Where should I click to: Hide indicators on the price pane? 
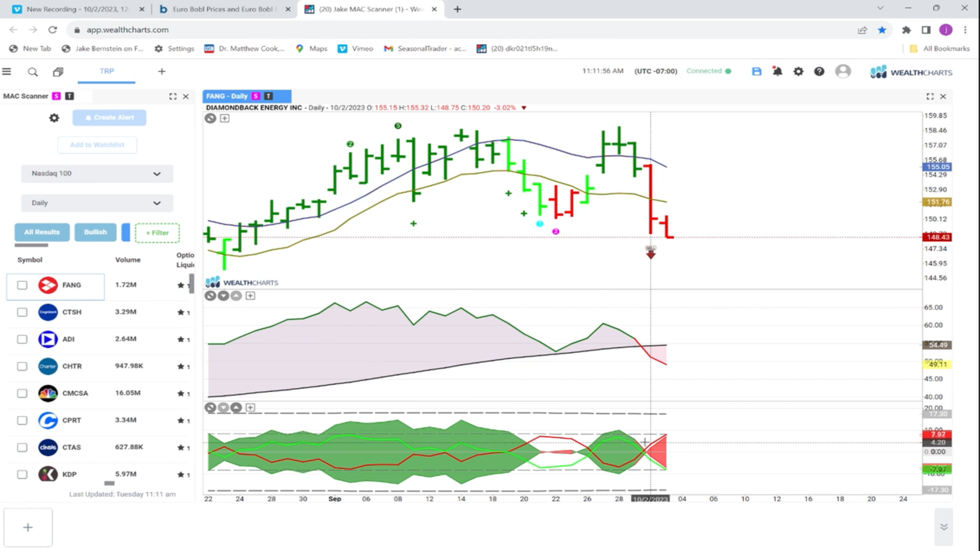[x=210, y=118]
